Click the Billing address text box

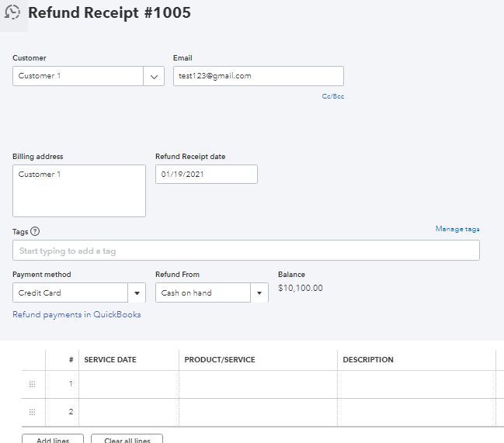click(x=79, y=191)
